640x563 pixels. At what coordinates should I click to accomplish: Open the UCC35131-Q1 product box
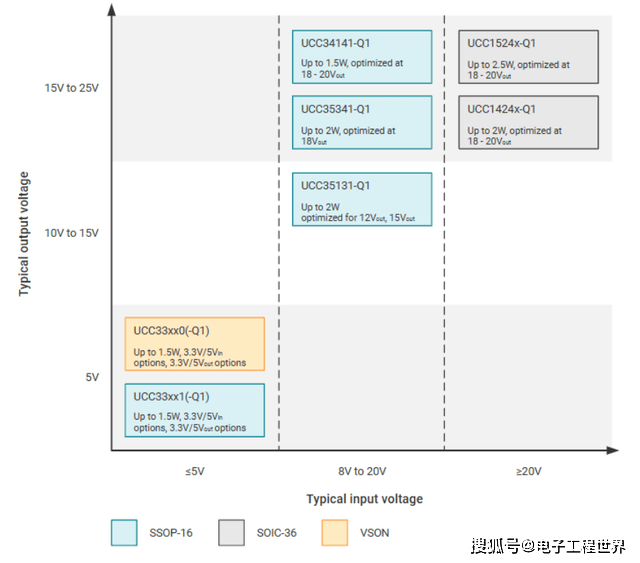point(362,199)
